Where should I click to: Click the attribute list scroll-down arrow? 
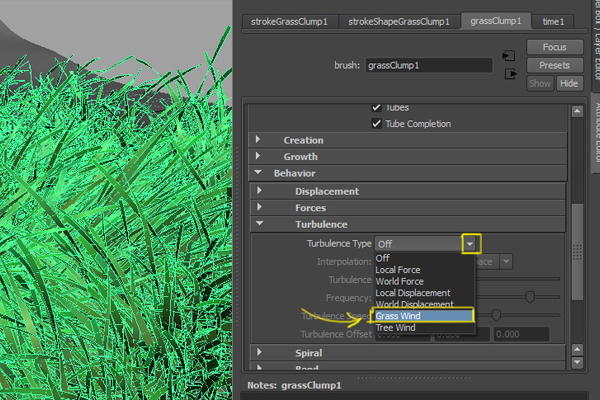(x=577, y=362)
